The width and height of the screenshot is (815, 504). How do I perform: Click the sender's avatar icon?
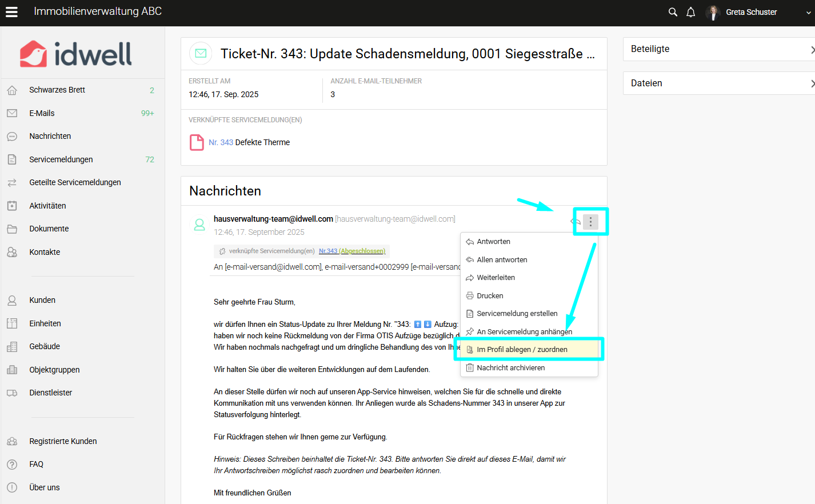click(199, 225)
